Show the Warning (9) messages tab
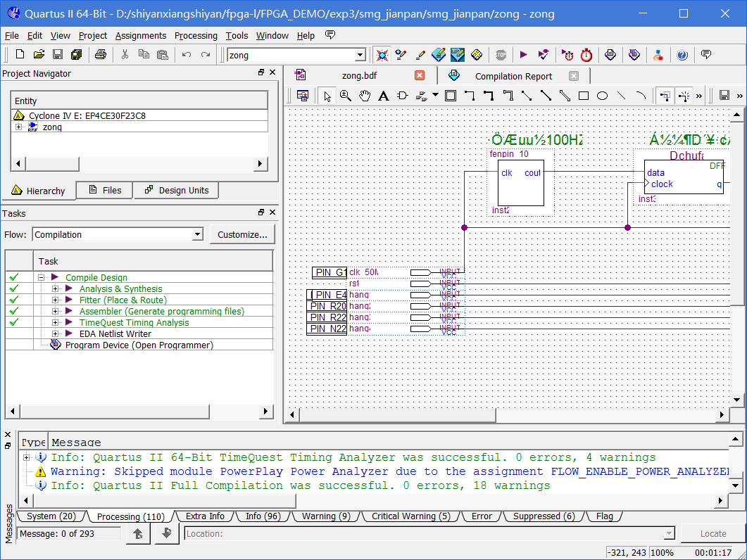Screen dimensions: 747x560 pos(326,516)
